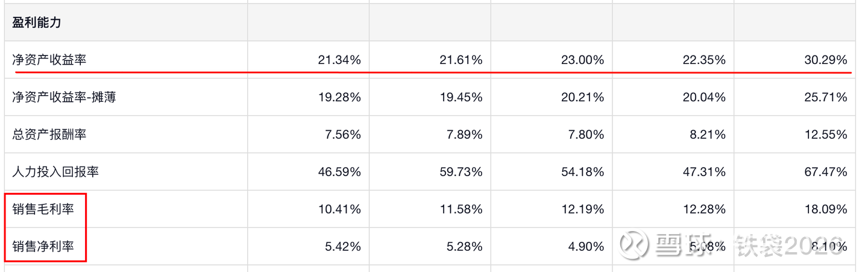Screen dimensions: 868x272
Task: Click the 12.55% value cell
Action: pyautogui.click(x=826, y=134)
